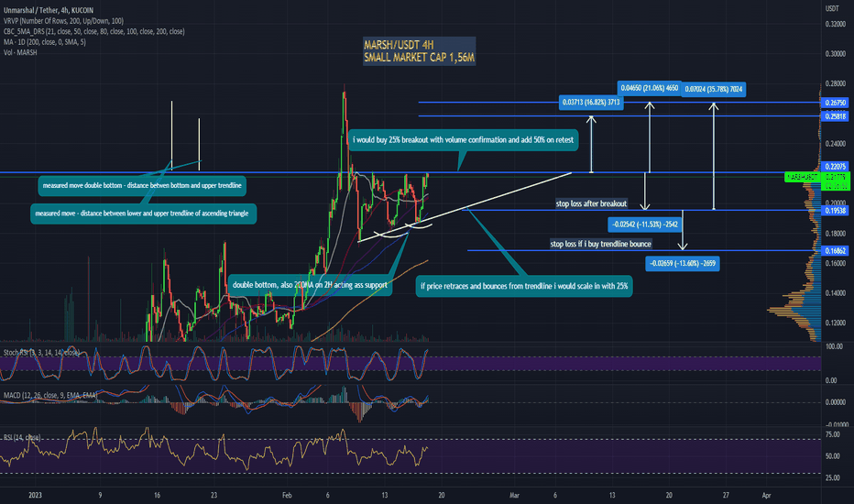Select the MACD (12, 26, close) indicator legend
The image size is (854, 504).
[50, 395]
